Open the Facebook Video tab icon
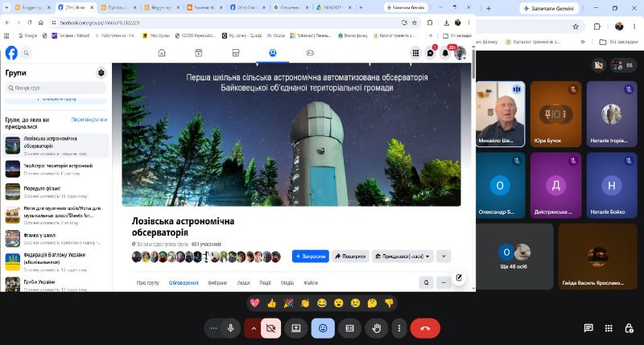 pos(199,53)
